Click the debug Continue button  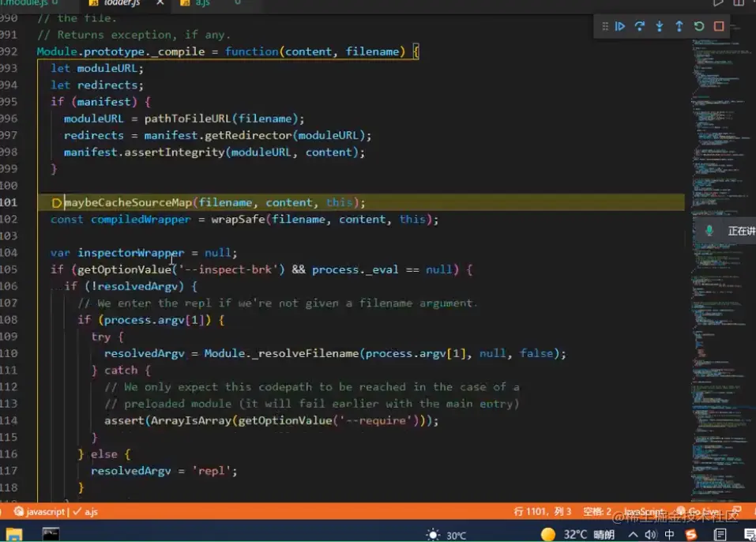pos(620,26)
